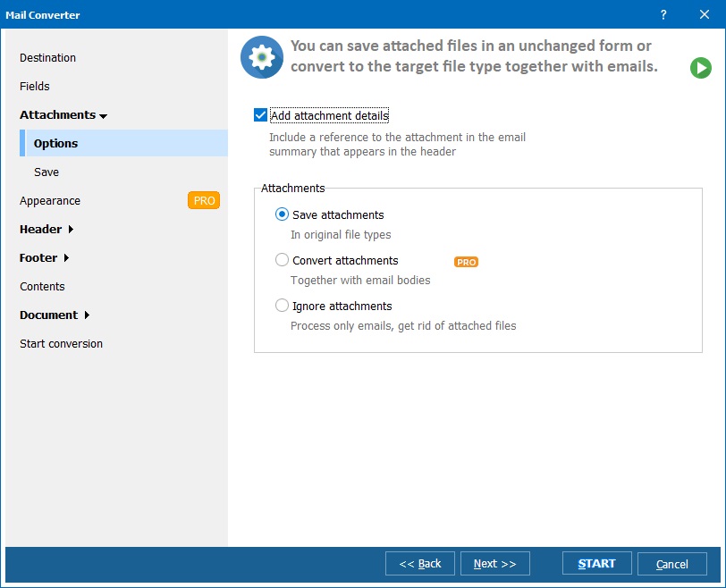
Task: Select the Save attachments radio button
Action: [x=283, y=214]
